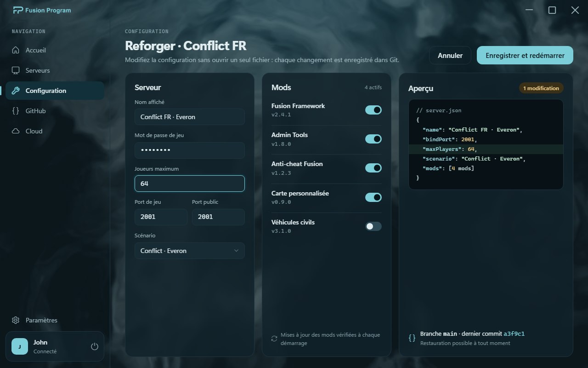This screenshot has width=588, height=368.
Task: Open the GitHub page
Action: (55, 111)
